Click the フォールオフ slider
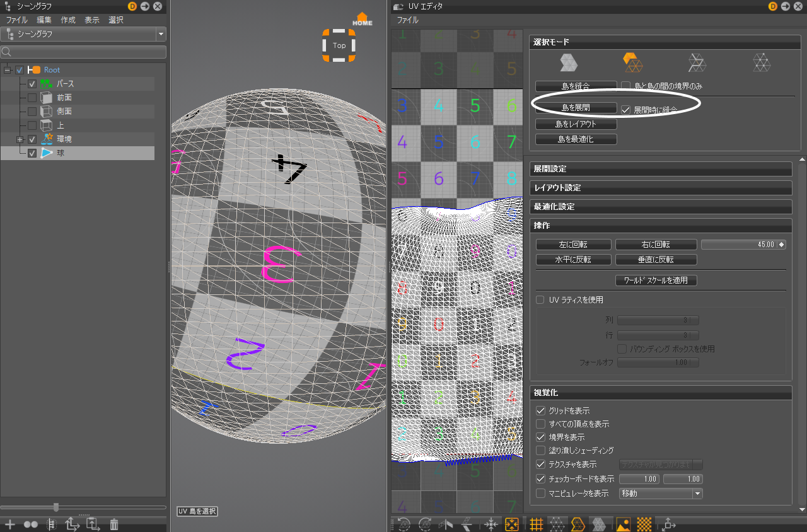The width and height of the screenshot is (807, 532). coord(658,362)
